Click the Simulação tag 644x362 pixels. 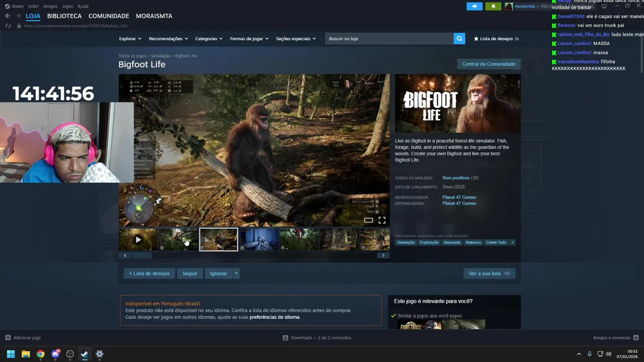click(x=406, y=242)
